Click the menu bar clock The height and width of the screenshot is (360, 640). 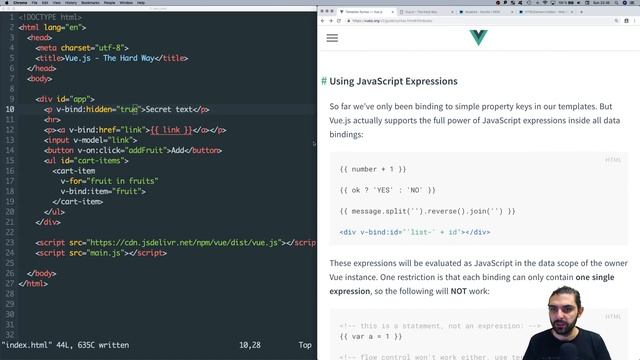(x=602, y=2)
